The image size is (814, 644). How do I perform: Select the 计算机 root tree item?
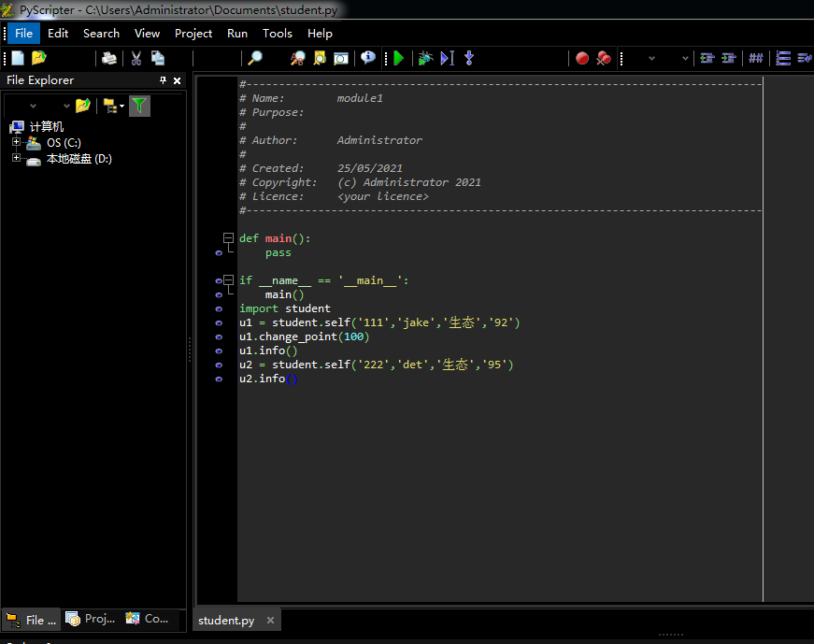click(46, 126)
